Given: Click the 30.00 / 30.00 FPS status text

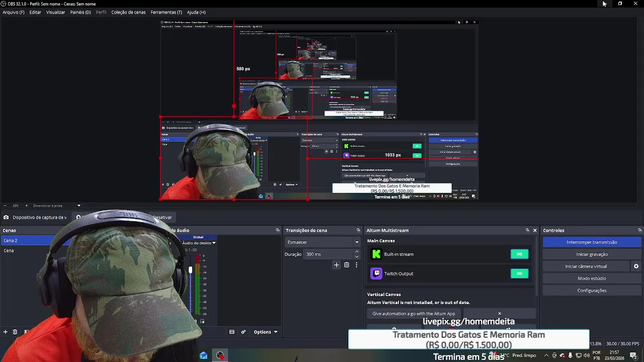Looking at the screenshot, I should (x=623, y=344).
